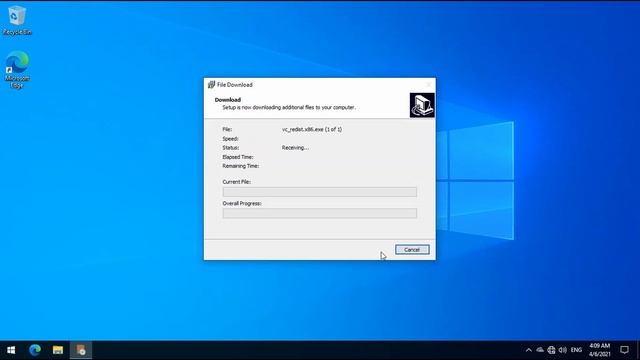This screenshot has height=360, width=640.
Task: Click the Receiving... status text
Action: (295, 148)
